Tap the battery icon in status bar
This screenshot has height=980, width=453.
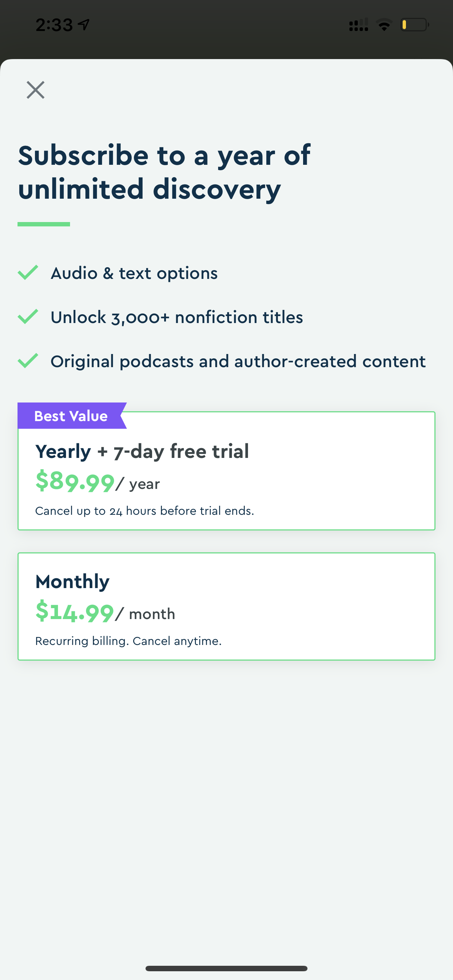pyautogui.click(x=415, y=25)
